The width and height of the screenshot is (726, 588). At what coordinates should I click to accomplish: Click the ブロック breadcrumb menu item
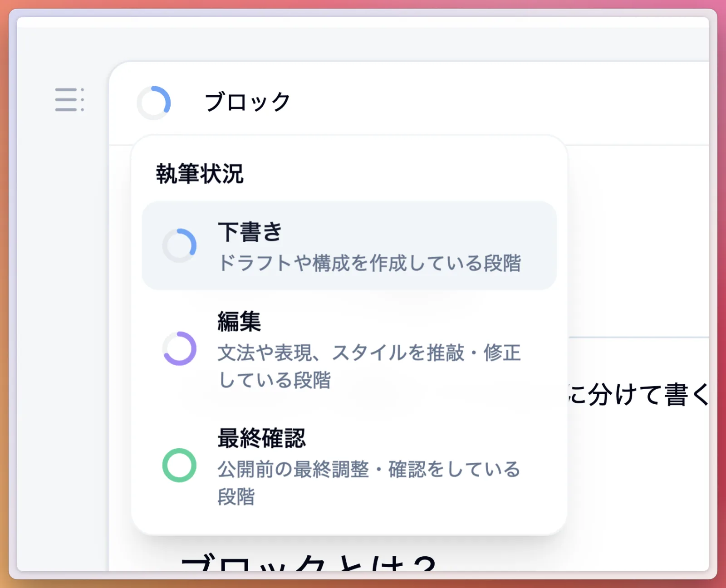pyautogui.click(x=247, y=102)
